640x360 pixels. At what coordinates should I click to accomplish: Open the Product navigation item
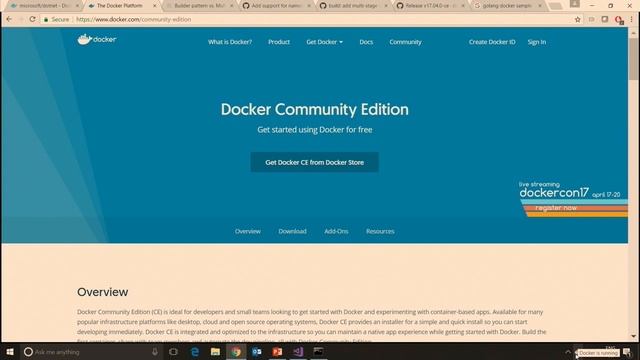coord(279,42)
